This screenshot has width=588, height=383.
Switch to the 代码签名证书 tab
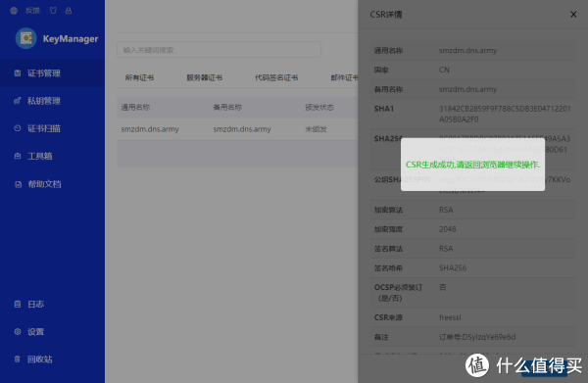click(276, 77)
